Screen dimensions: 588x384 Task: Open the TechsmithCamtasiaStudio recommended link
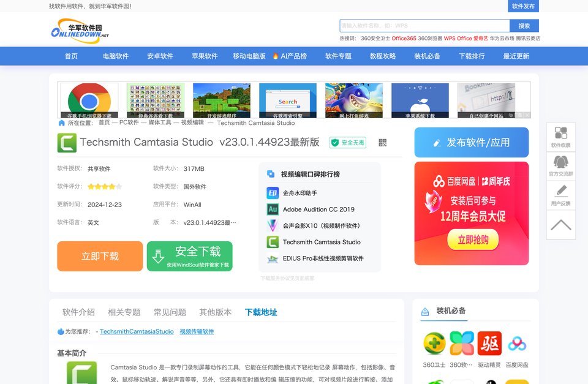[x=137, y=331]
